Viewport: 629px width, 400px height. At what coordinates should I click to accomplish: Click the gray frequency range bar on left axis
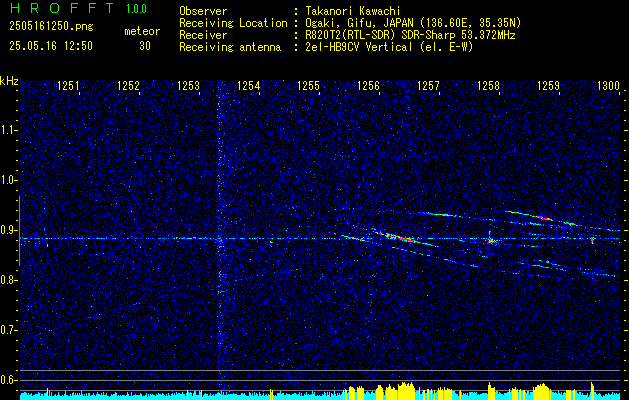19,231
